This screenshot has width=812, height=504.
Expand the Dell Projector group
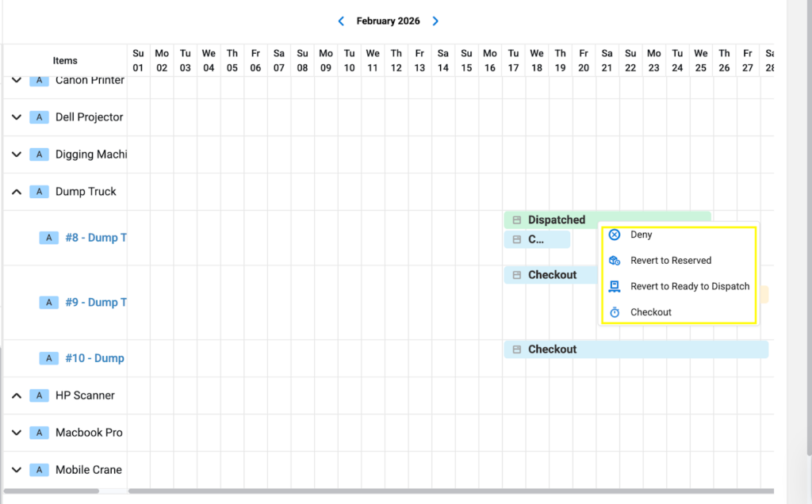(17, 117)
